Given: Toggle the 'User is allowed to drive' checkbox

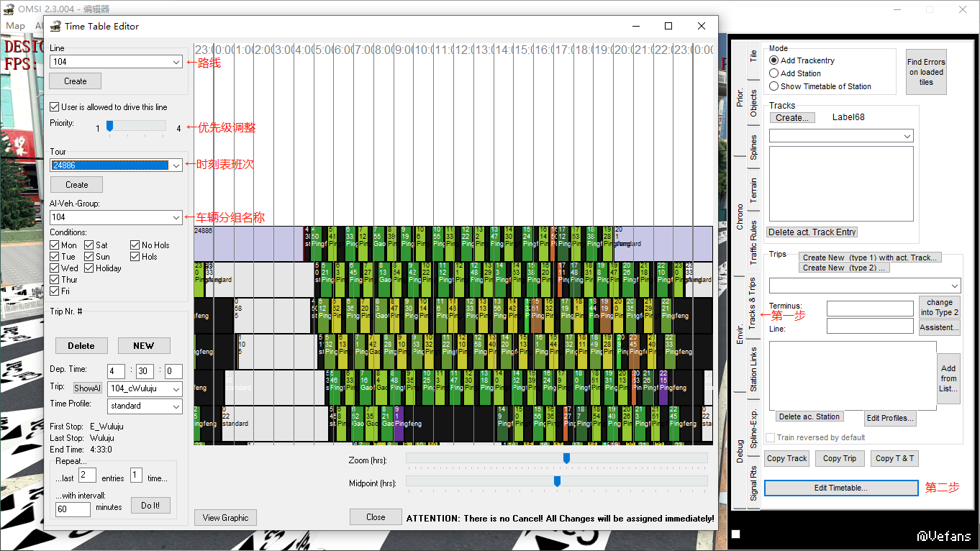Looking at the screenshot, I should (55, 107).
